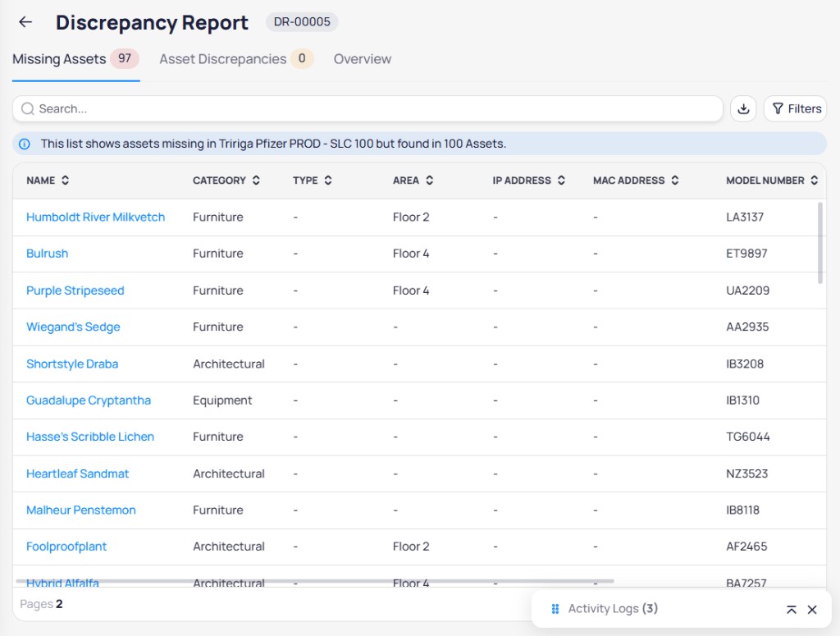Click model number IB8118
Screen dimensions: 840x636
[x=742, y=510]
